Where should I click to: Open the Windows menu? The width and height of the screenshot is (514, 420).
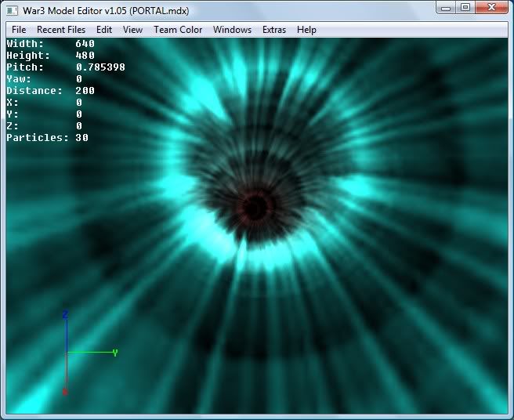click(x=232, y=30)
